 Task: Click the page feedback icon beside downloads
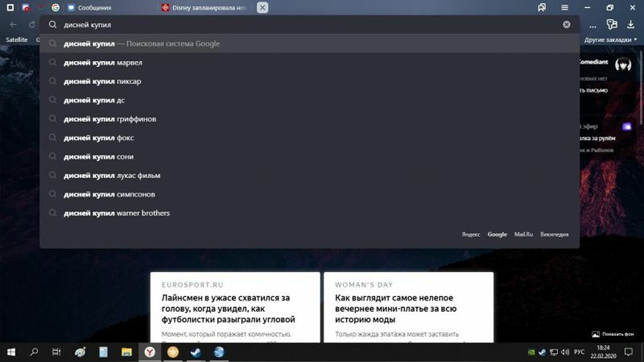(x=612, y=25)
